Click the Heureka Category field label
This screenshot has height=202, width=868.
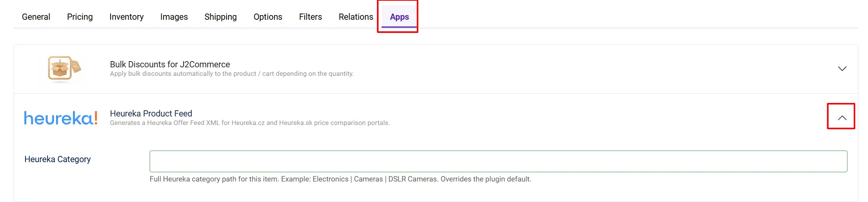[58, 159]
